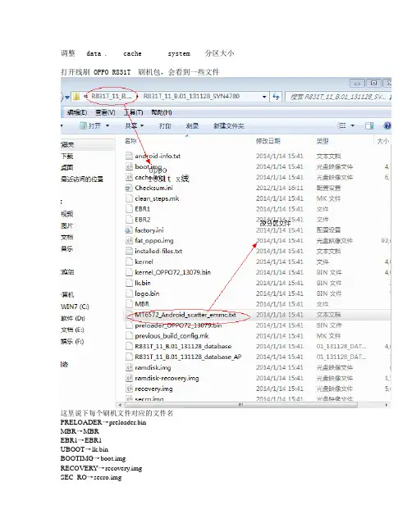The height and width of the screenshot is (532, 412).
Task: Open 娱乐 (F:) drive in sidebar
Action: [x=72, y=341]
